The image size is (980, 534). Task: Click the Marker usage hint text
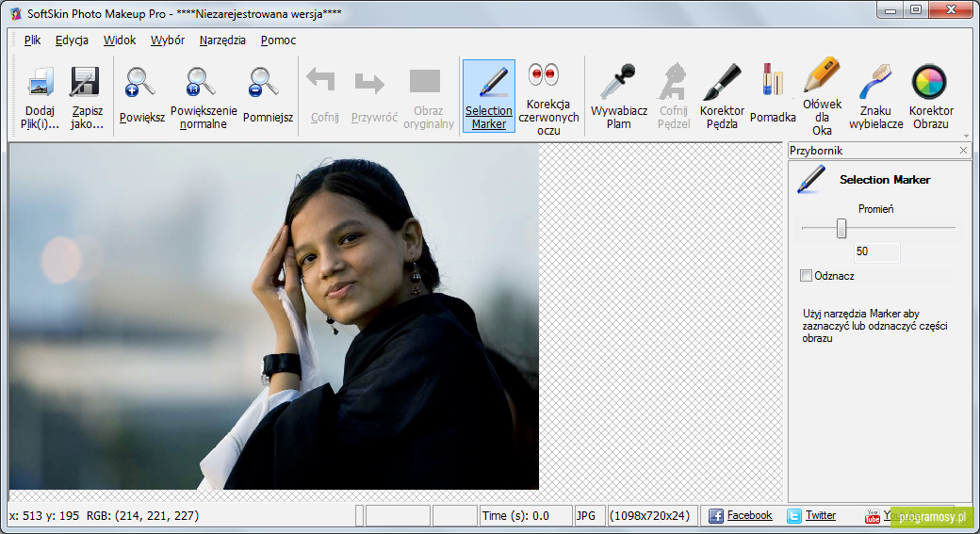pyautogui.click(x=875, y=326)
